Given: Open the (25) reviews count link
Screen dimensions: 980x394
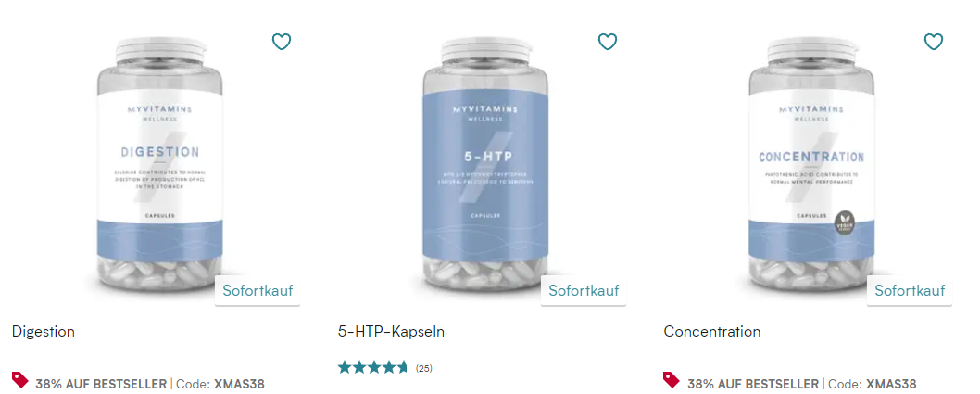Looking at the screenshot, I should [423, 368].
